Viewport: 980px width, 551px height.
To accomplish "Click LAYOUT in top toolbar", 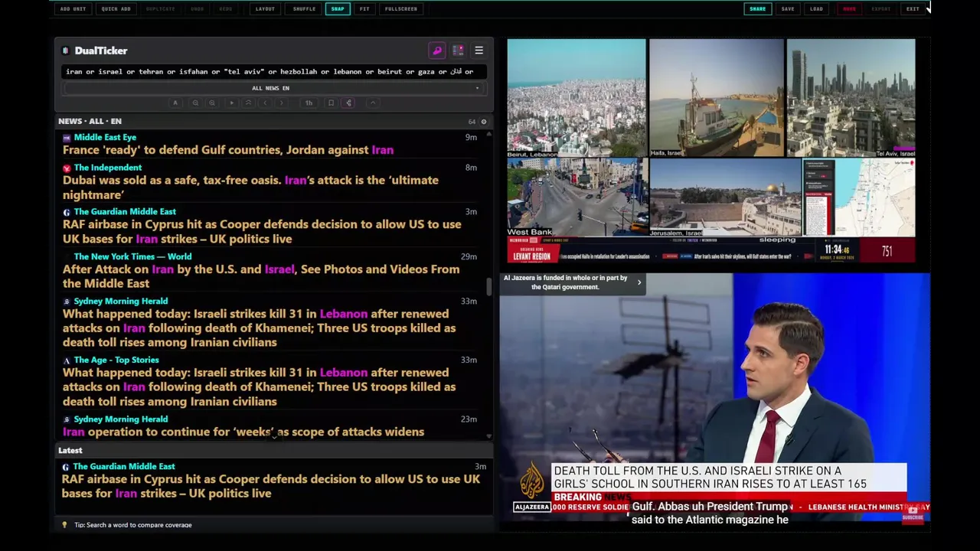I will [265, 9].
